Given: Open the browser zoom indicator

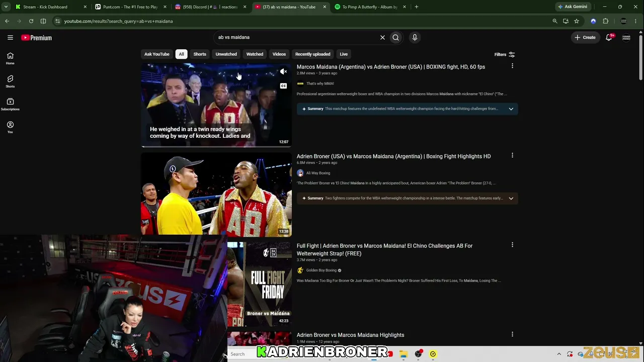Looking at the screenshot, I should (555, 21).
